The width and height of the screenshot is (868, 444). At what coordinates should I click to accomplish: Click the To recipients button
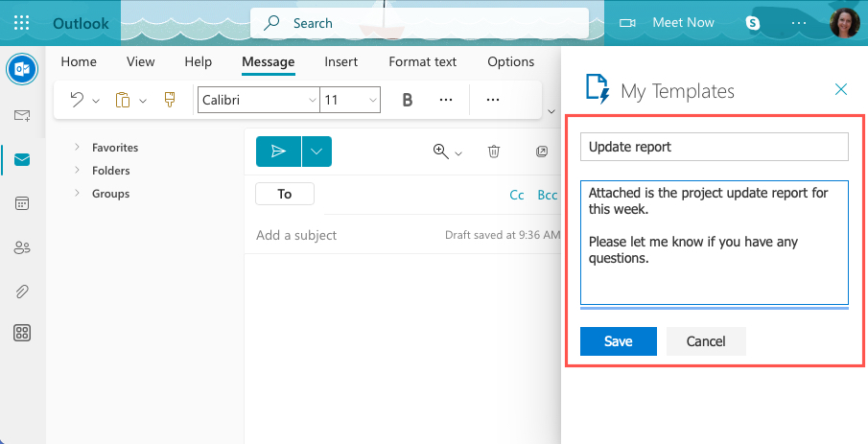[x=285, y=194]
